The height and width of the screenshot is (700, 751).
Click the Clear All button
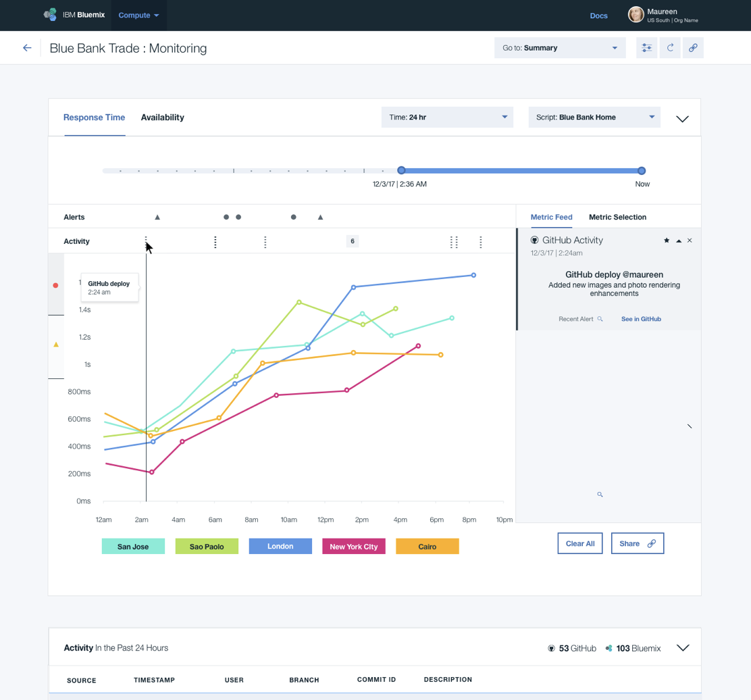coord(580,543)
